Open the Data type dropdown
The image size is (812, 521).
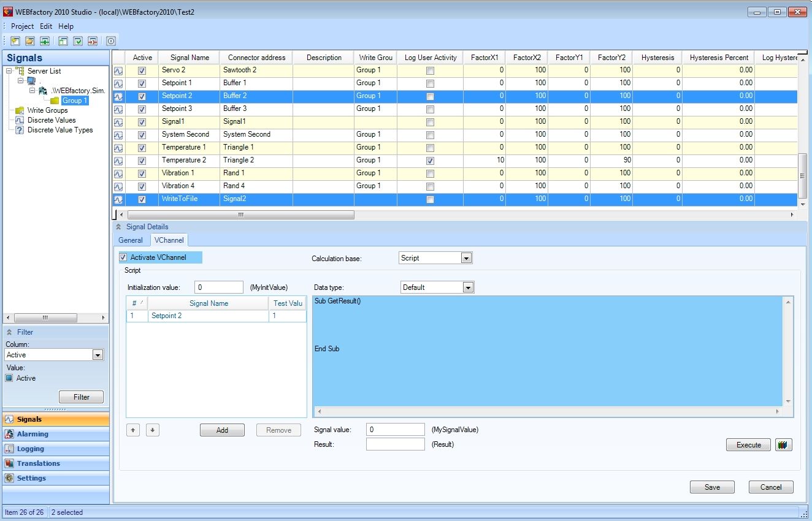(x=468, y=287)
